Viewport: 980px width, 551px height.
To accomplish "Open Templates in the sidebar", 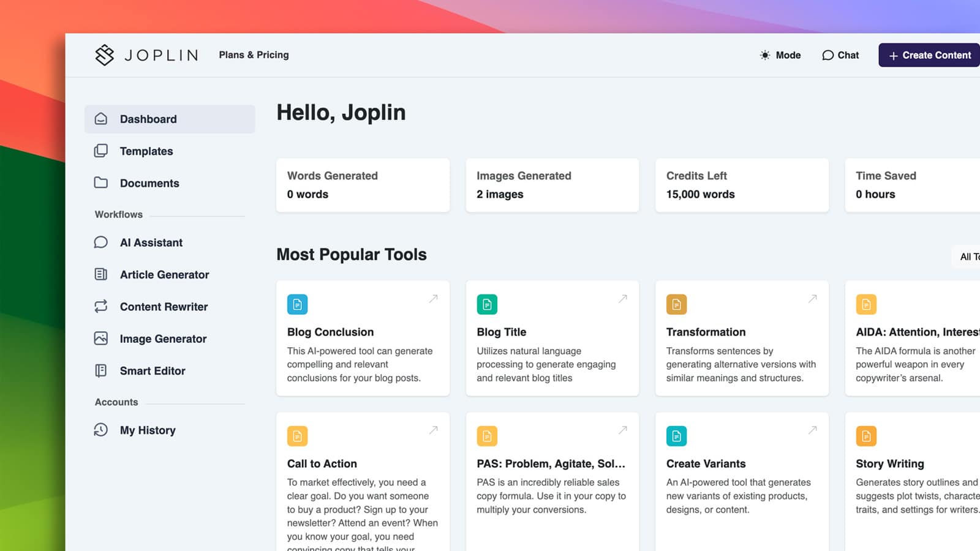I will click(x=170, y=151).
